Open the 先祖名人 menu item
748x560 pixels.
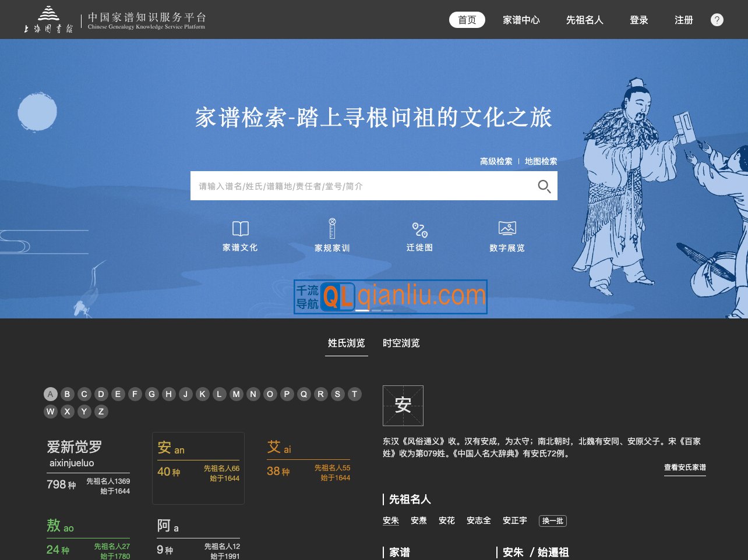coord(584,19)
